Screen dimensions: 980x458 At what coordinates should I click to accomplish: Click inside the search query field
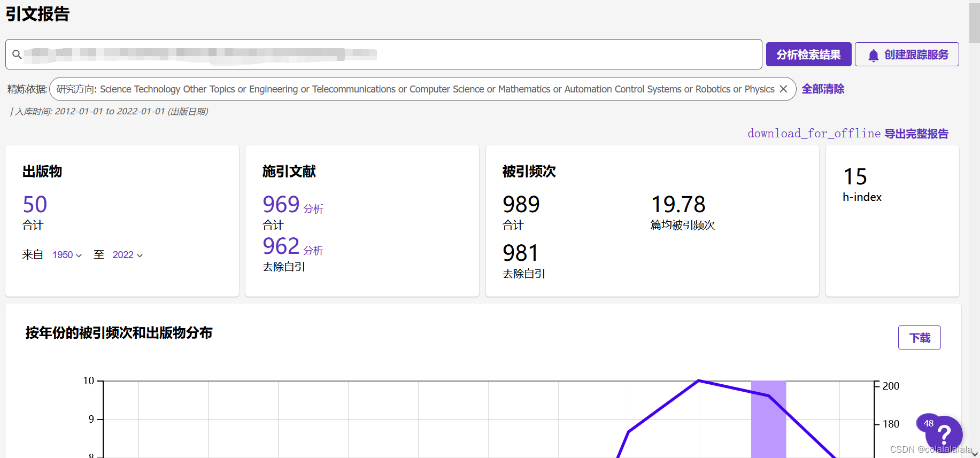[x=383, y=54]
